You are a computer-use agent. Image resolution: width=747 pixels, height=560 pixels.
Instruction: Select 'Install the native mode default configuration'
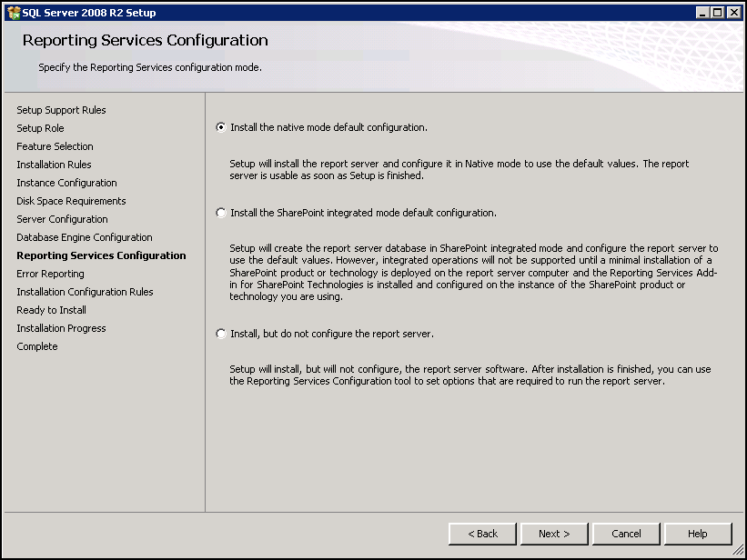pyautogui.click(x=220, y=127)
